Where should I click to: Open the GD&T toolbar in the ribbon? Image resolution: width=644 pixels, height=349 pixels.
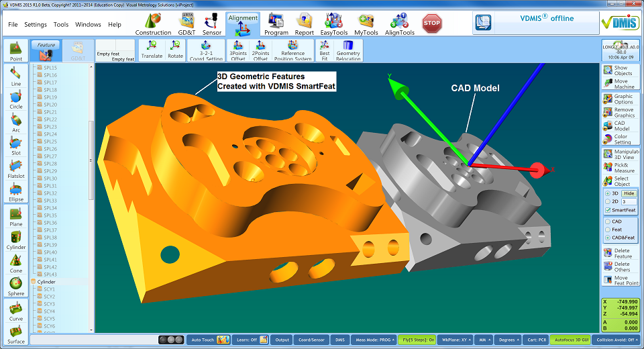pyautogui.click(x=186, y=24)
